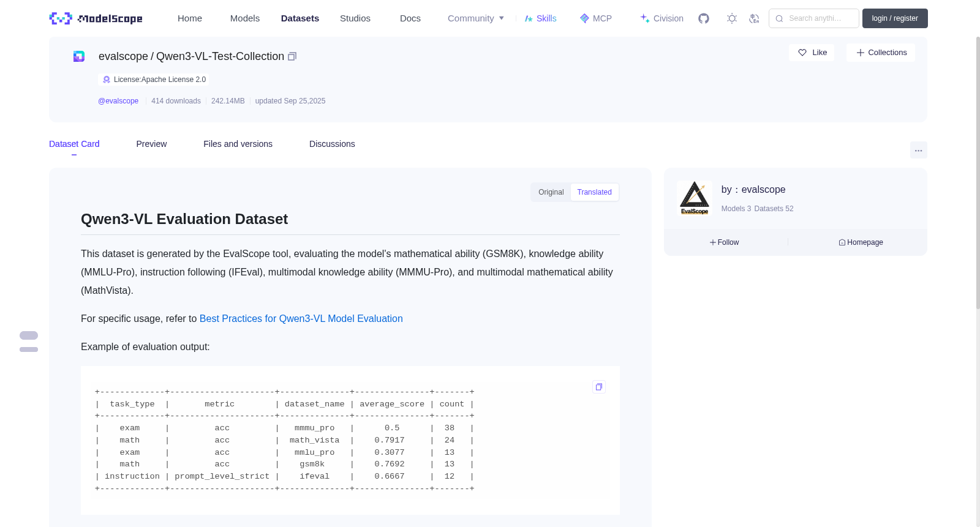Screen dimensions: 980x527
Task: Click updated Sep 25,2025 text
Action: [290, 101]
